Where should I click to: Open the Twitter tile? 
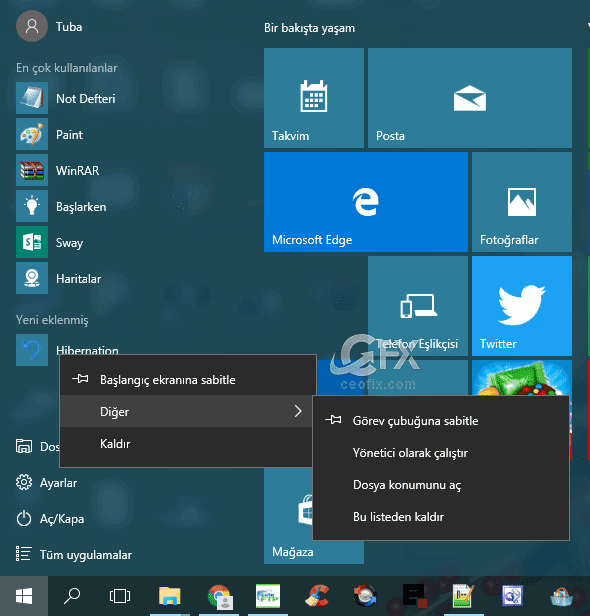coord(522,306)
